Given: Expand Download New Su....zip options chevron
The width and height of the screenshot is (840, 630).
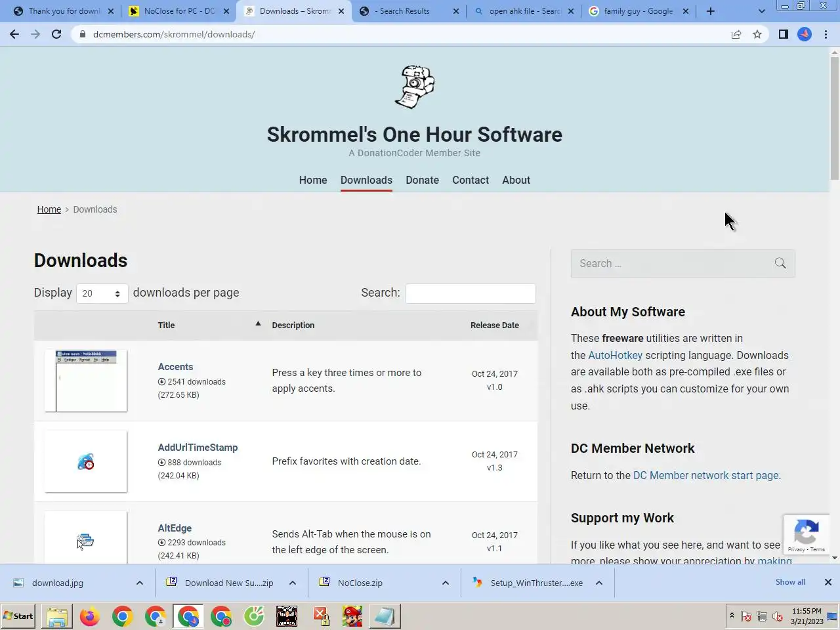Looking at the screenshot, I should coord(293,583).
